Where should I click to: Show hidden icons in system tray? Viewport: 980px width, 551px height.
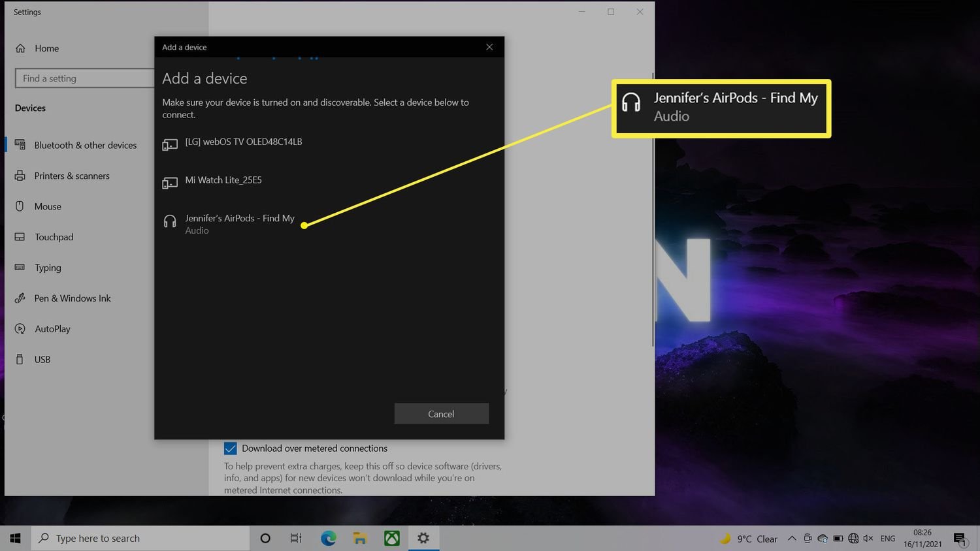tap(792, 539)
